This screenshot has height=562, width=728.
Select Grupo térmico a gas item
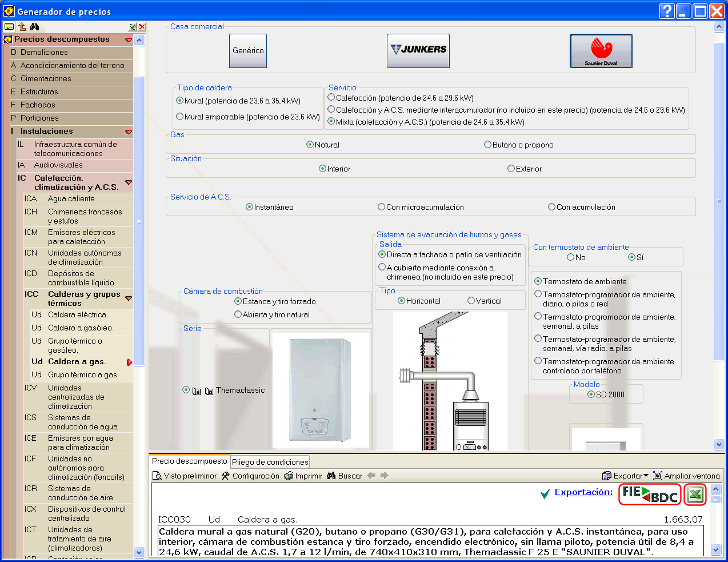point(82,375)
